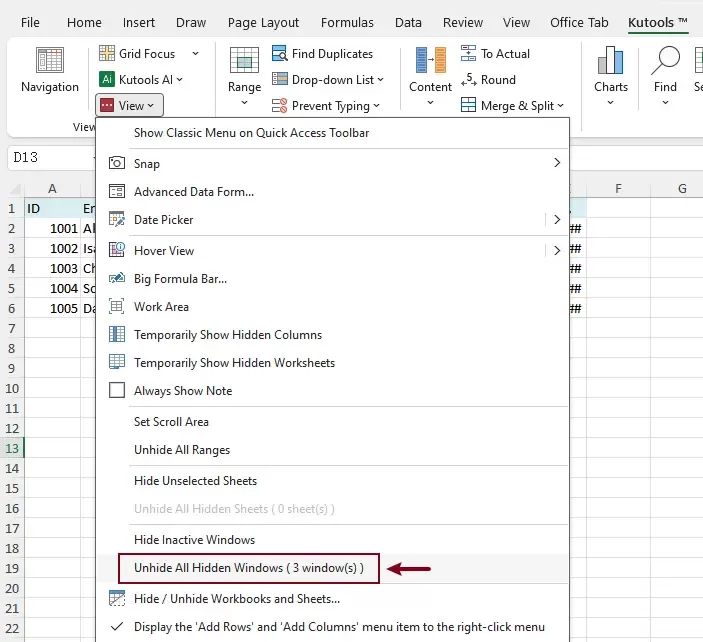The image size is (703, 642).
Task: Switch to the Data tab
Action: pos(408,22)
